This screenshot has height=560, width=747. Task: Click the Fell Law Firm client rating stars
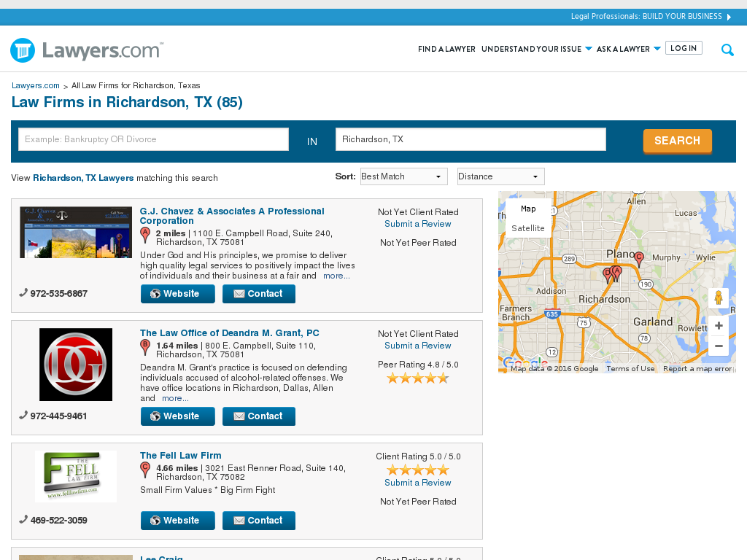418,470
